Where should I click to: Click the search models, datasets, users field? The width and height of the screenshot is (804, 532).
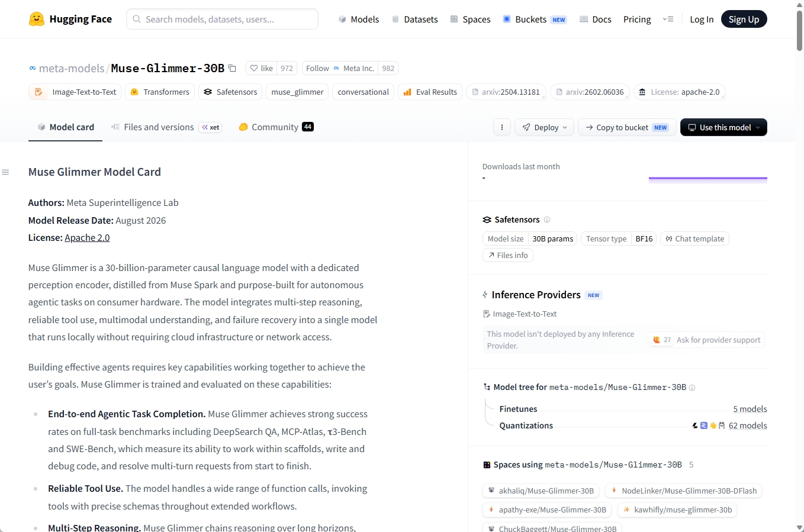coord(222,20)
